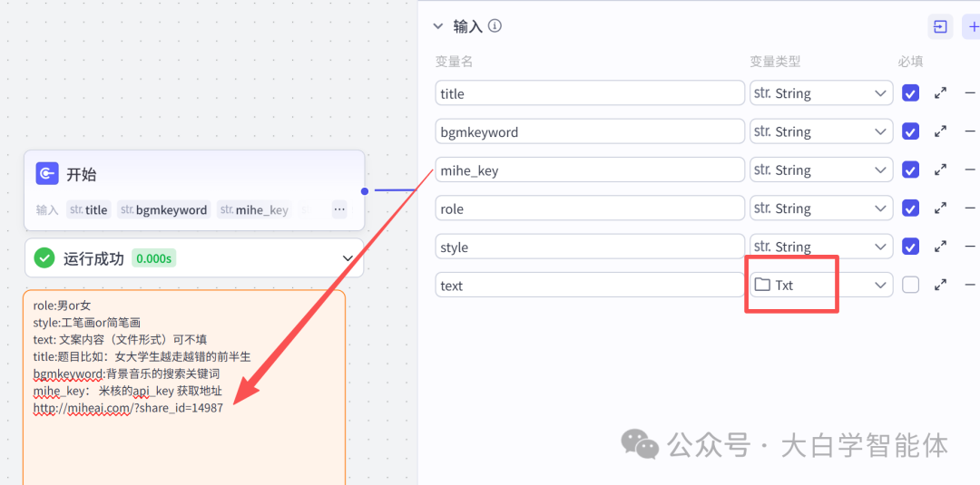Expand the title variable row editor
This screenshot has width=980, height=485.
tap(940, 93)
